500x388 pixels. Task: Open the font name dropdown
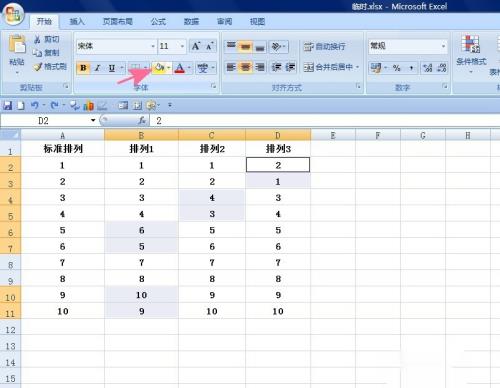pyautogui.click(x=153, y=46)
